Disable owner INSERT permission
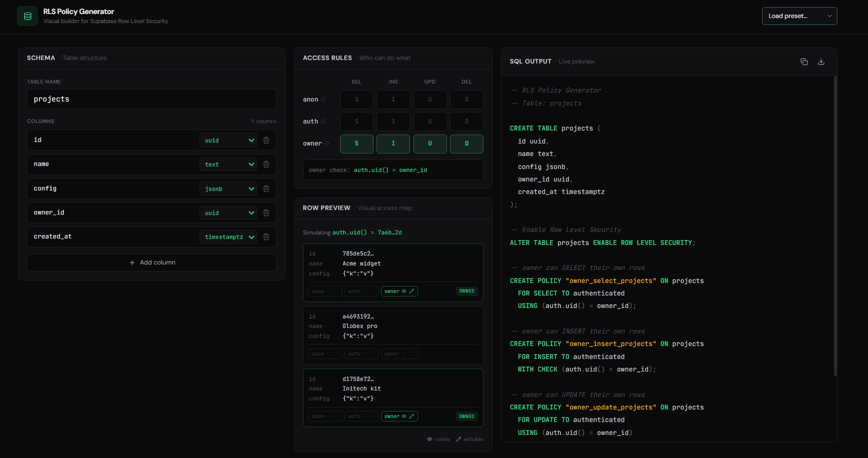The image size is (868, 458). point(393,143)
